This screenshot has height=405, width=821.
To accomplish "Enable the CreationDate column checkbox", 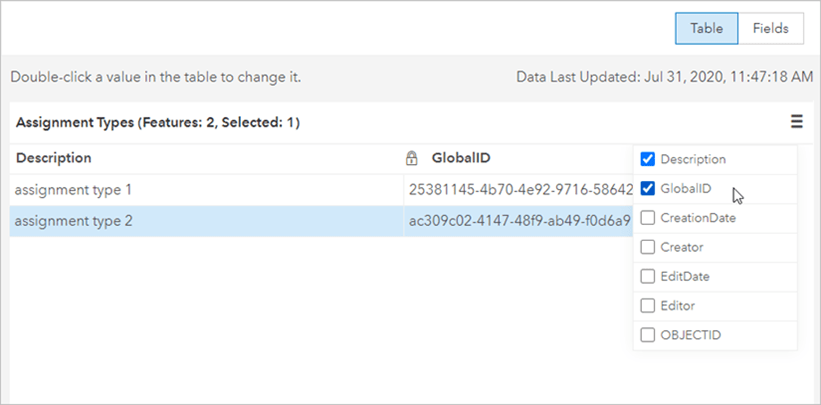I will coord(647,217).
